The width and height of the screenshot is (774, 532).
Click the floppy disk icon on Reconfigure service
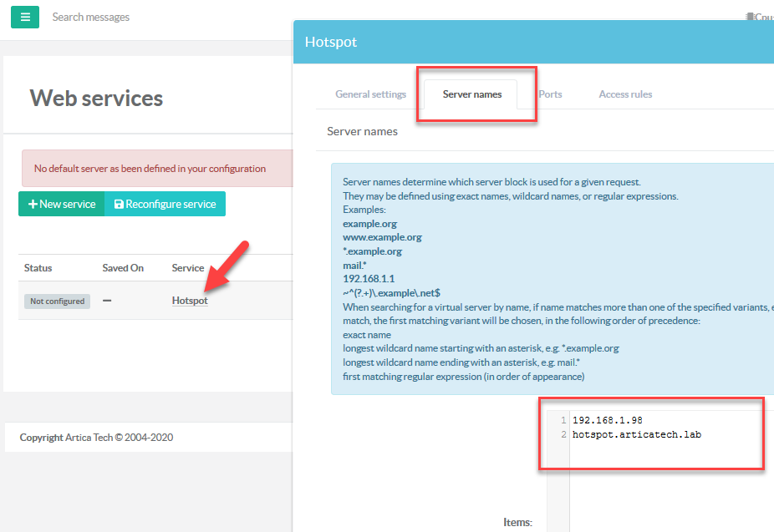[x=119, y=205]
